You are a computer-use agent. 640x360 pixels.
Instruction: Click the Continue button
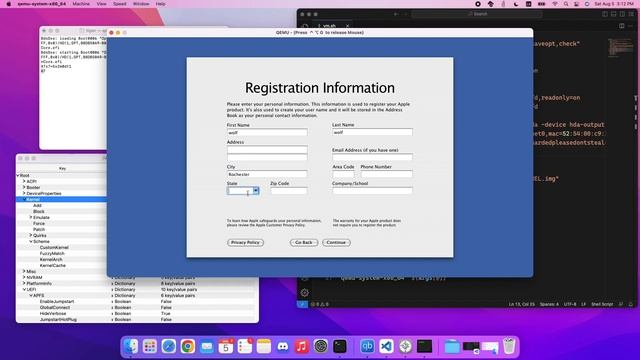[336, 242]
